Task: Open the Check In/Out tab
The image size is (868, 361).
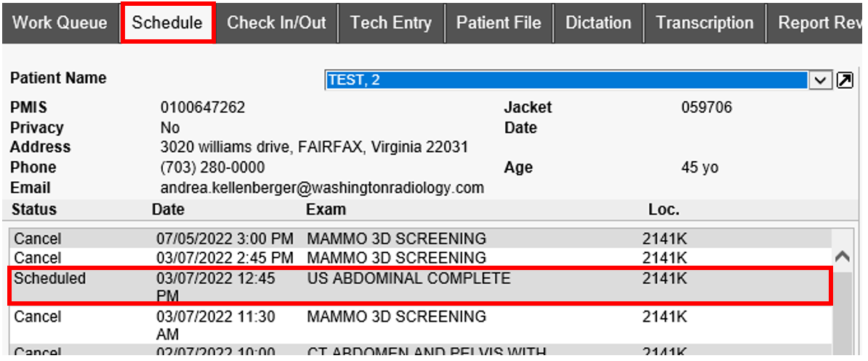Action: pyautogui.click(x=277, y=23)
